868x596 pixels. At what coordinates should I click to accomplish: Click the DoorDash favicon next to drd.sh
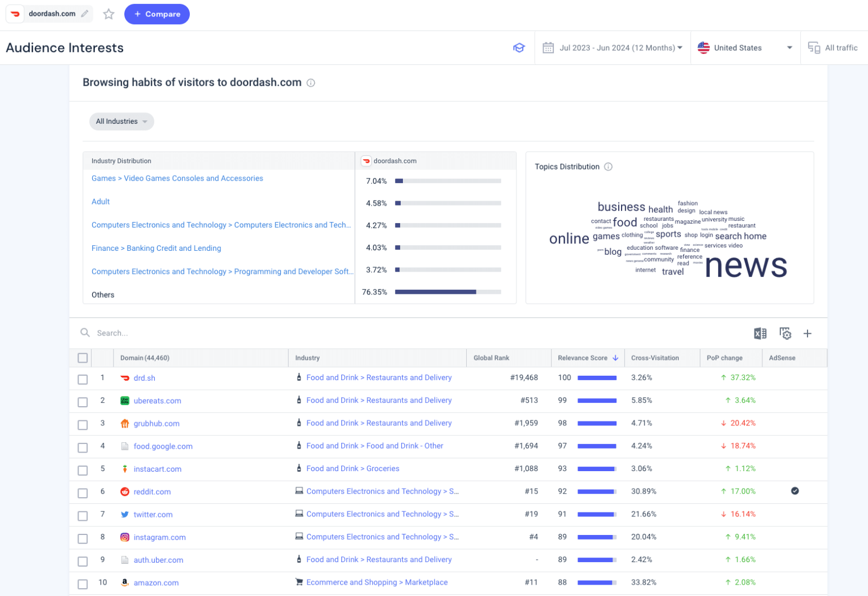tap(124, 378)
